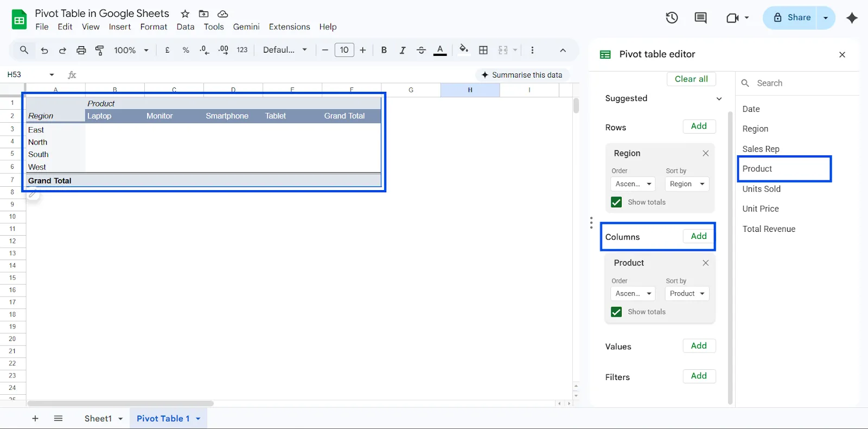Click Summarise this data button
The image size is (868, 429).
[522, 75]
